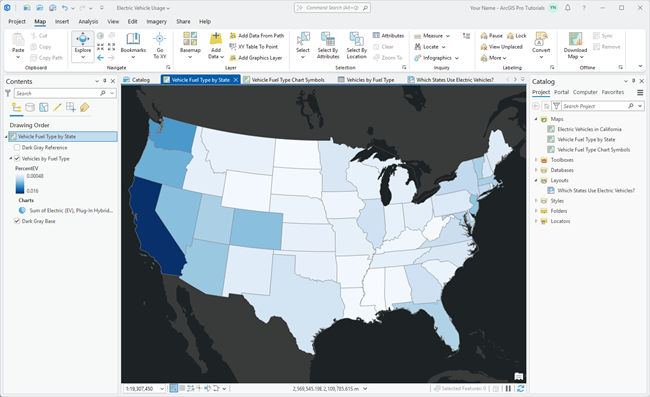650x397 pixels.
Task: Close the Vehicle Fuel Type by State tab
Action: pos(235,80)
